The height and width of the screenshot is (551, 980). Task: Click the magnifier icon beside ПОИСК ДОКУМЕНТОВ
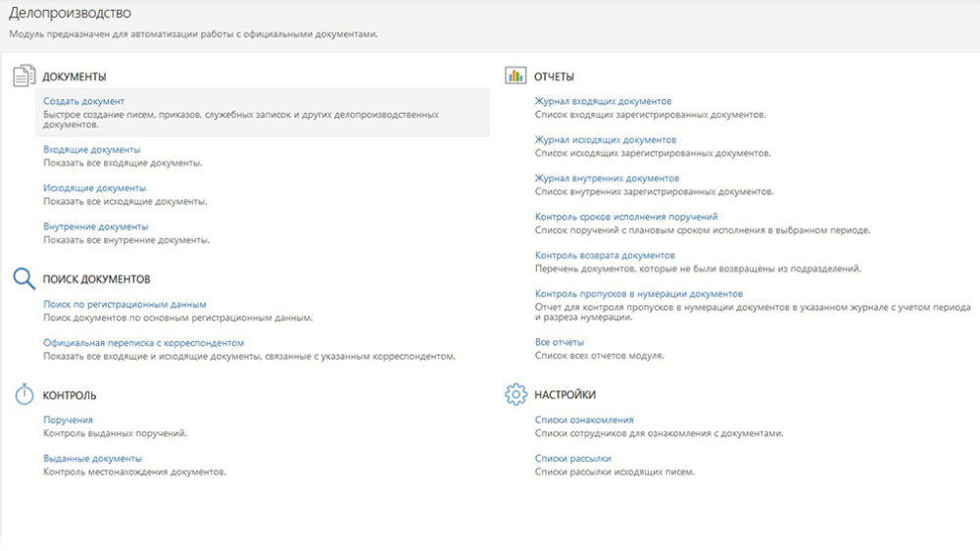click(24, 278)
